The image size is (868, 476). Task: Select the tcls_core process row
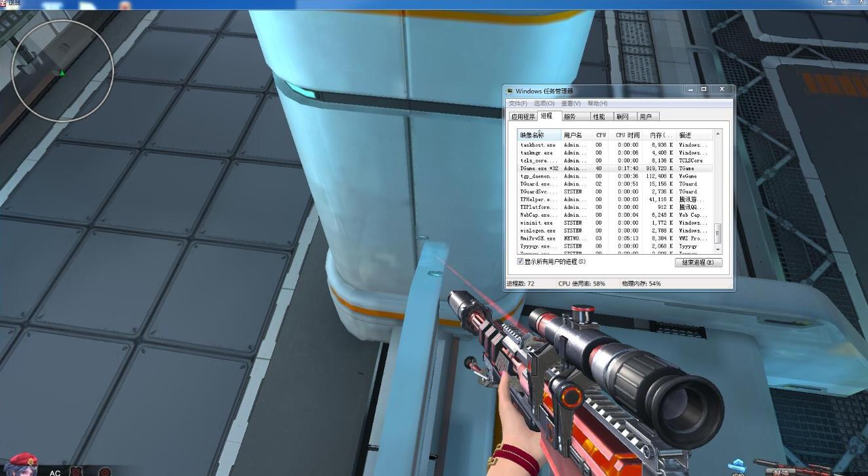(x=616, y=160)
